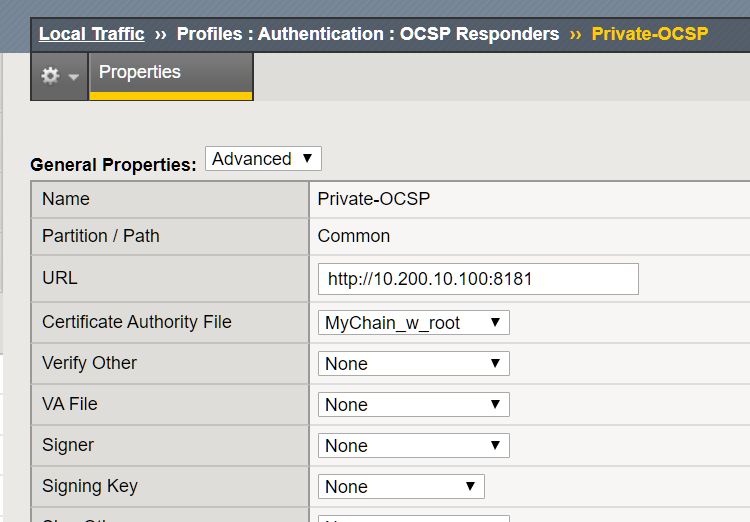
Task: Expand the Signer dropdown
Action: [x=413, y=446]
